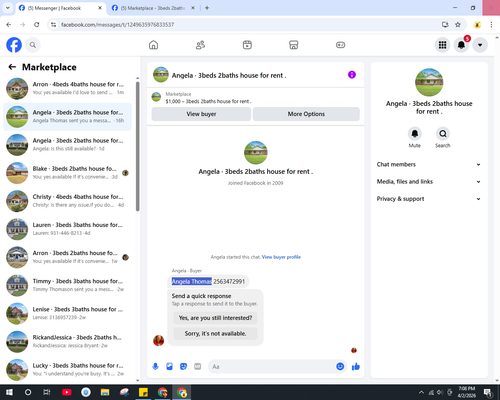
Task: Switch to Marketplace 3beds 2baths browser tab
Action: pyautogui.click(x=153, y=8)
